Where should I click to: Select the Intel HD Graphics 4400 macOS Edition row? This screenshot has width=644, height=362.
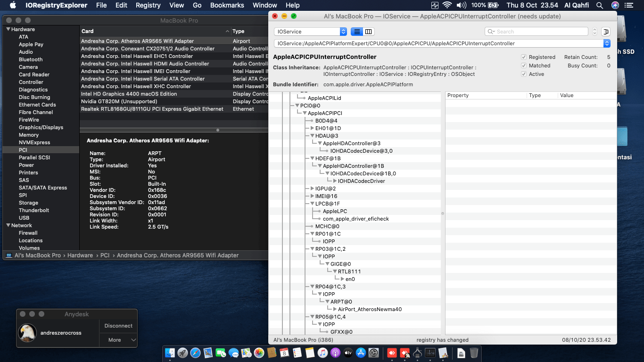pyautogui.click(x=174, y=94)
